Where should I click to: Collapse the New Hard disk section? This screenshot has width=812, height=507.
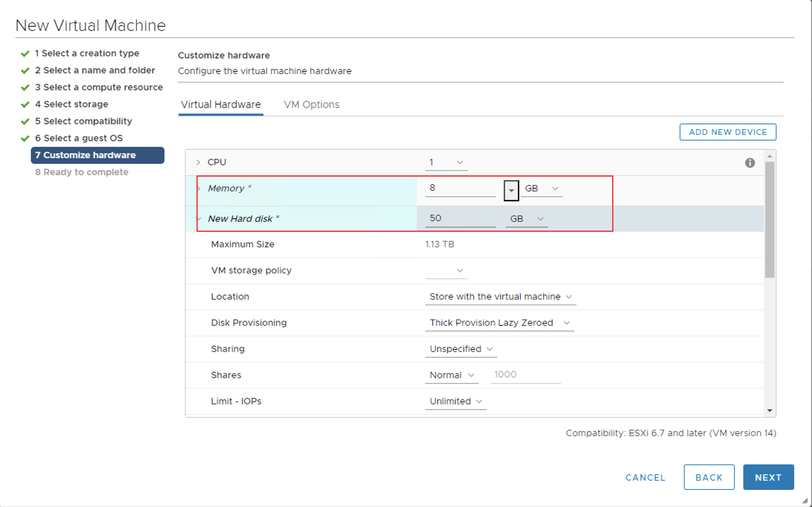[x=199, y=219]
